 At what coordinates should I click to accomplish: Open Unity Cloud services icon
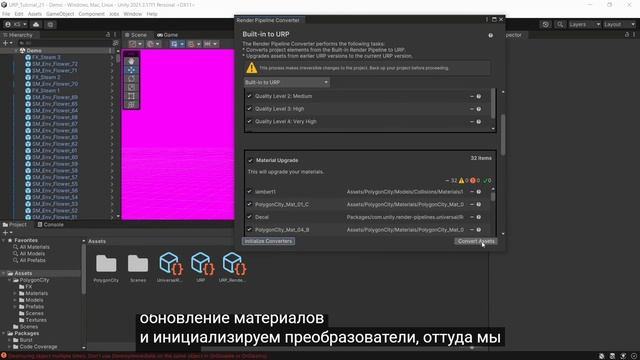(36, 24)
